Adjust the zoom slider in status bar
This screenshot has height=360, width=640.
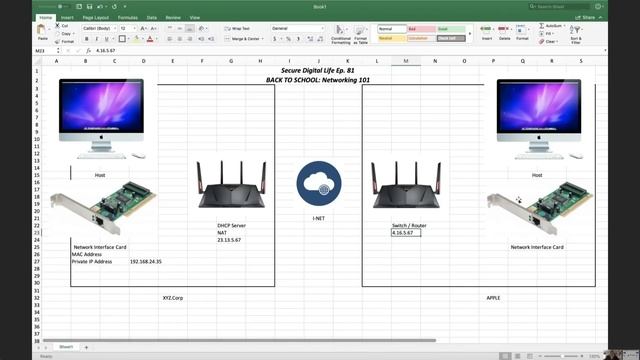pos(562,356)
